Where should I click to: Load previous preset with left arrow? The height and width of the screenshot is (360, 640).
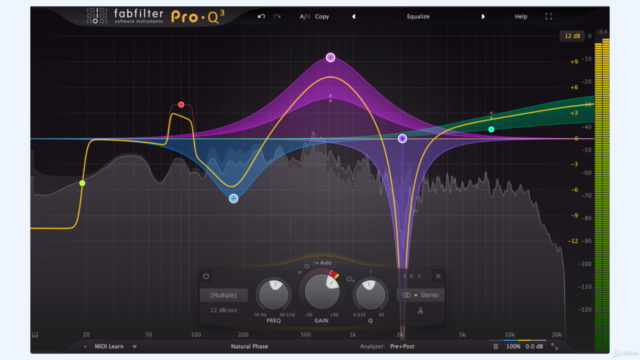(x=353, y=16)
